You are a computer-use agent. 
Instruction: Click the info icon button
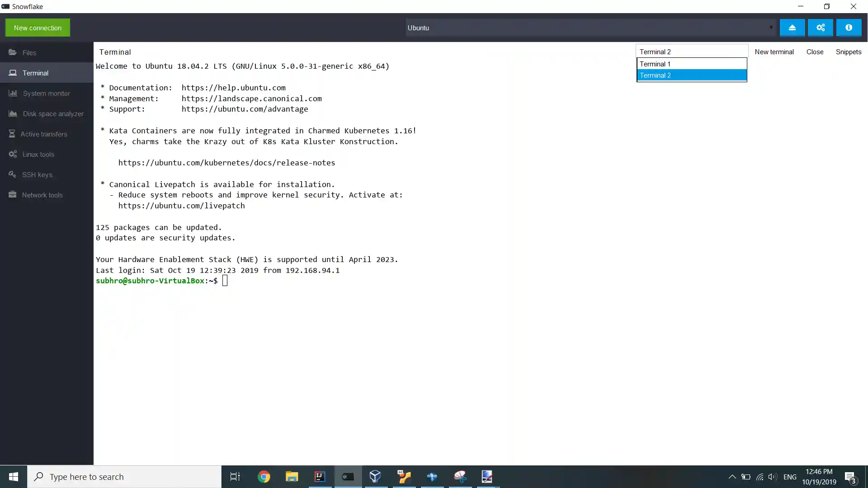849,28
